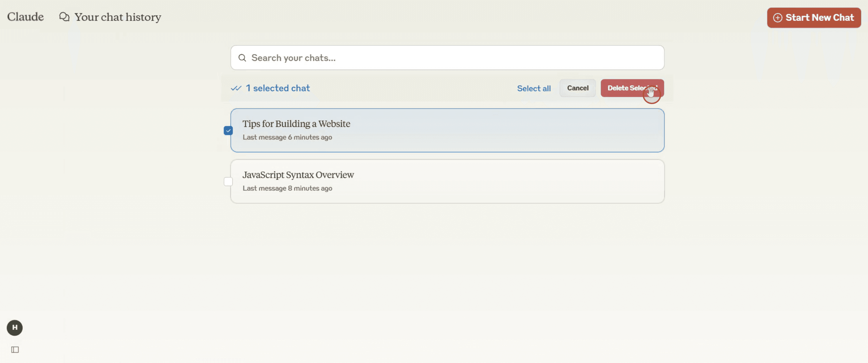868x363 pixels.
Task: Check the JavaScript Syntax Overview checkbox
Action: pos(228,182)
